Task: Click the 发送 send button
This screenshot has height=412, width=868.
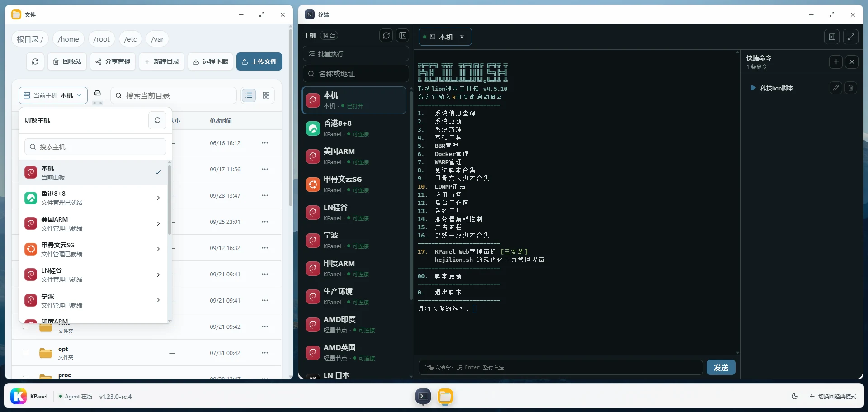Action: [x=721, y=368]
